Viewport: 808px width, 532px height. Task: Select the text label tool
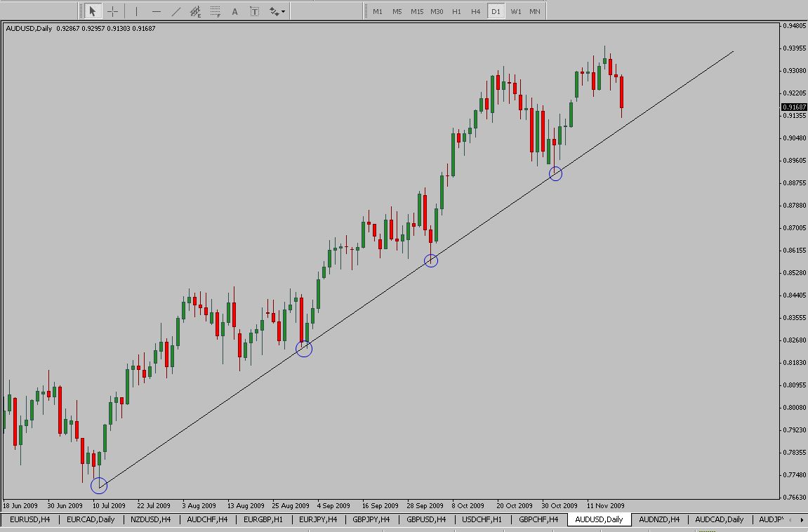pyautogui.click(x=254, y=11)
